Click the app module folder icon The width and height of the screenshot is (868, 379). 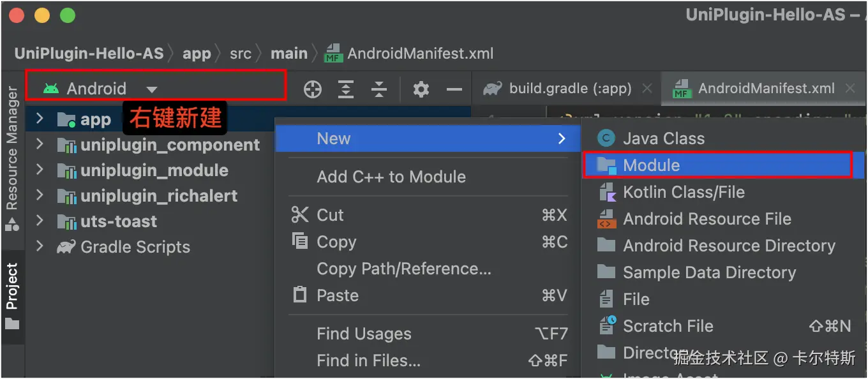66,119
